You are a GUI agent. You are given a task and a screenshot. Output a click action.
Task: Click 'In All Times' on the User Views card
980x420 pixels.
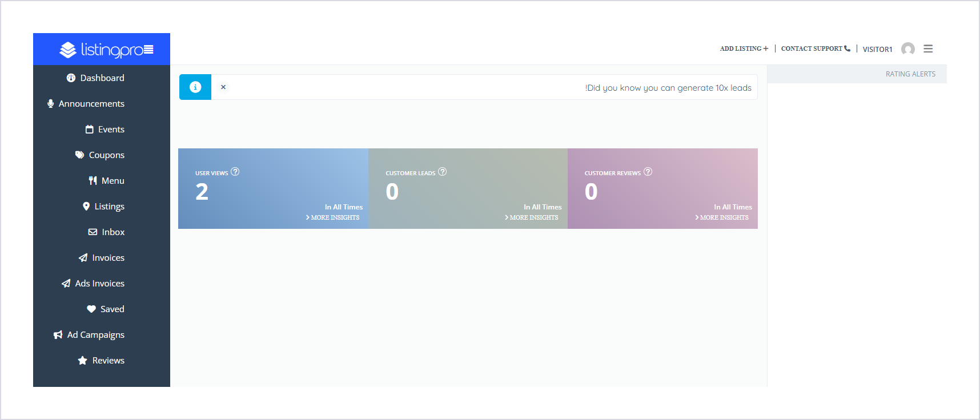pyautogui.click(x=344, y=207)
